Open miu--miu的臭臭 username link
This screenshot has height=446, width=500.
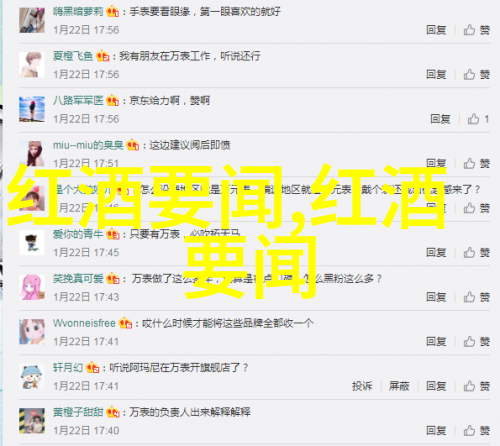(88, 145)
